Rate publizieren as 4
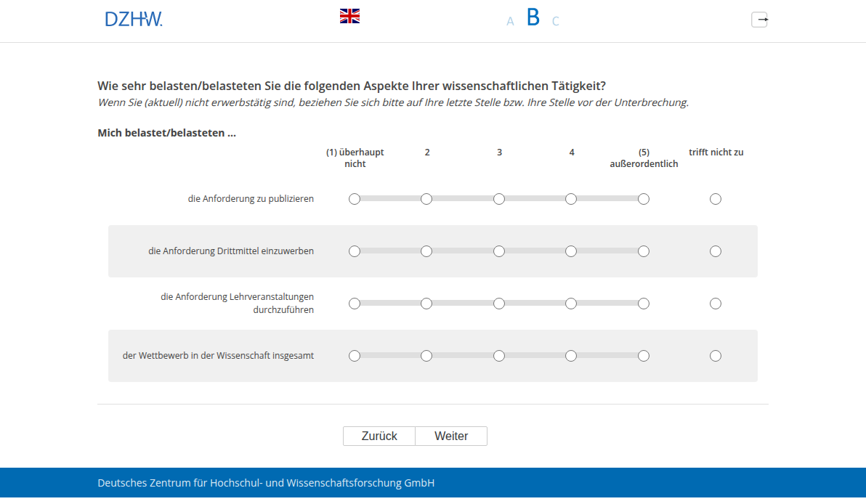Viewport: 866px width, 504px height. [571, 199]
